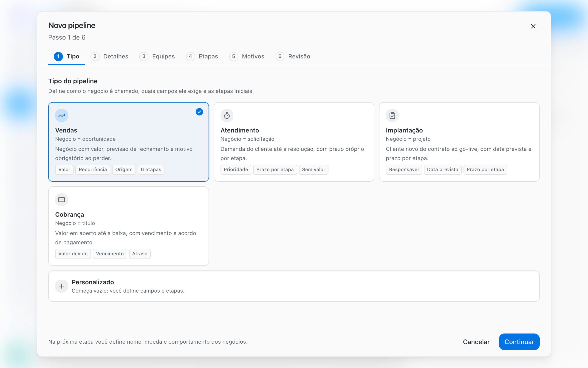The image size is (588, 368).
Task: Click the Personalizado plus icon
Action: (62, 286)
